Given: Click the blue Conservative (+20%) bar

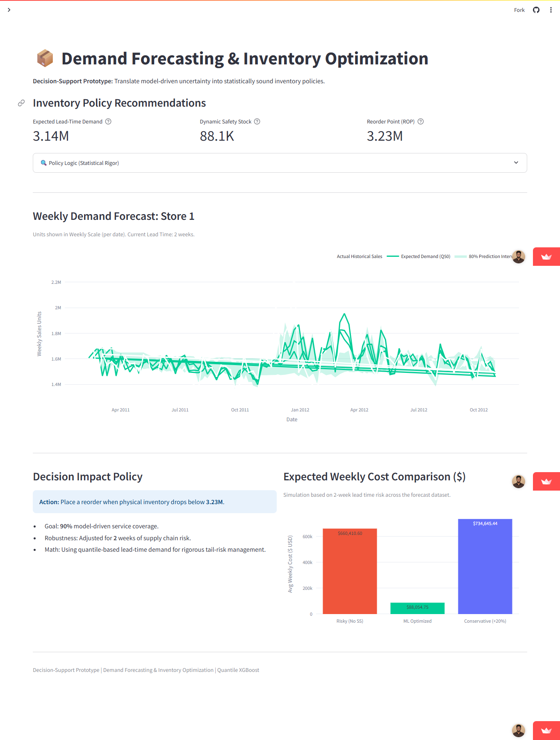Looking at the screenshot, I should pyautogui.click(x=485, y=566).
